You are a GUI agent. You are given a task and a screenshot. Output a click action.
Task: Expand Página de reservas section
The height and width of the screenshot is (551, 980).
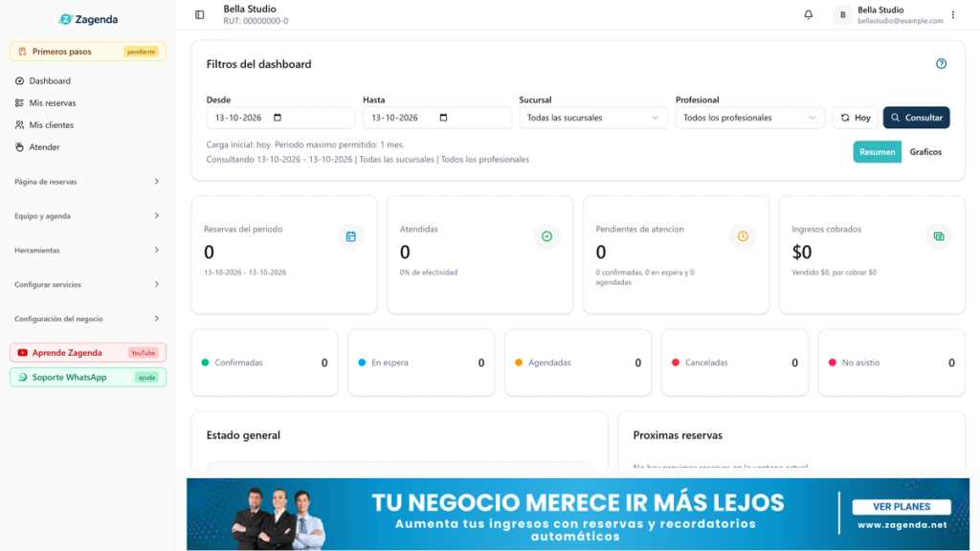[x=87, y=181]
